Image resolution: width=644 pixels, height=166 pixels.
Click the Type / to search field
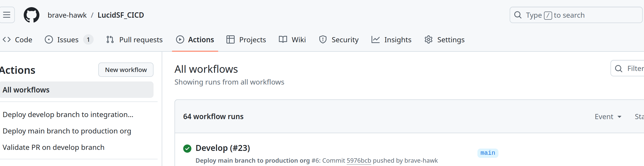click(576, 15)
